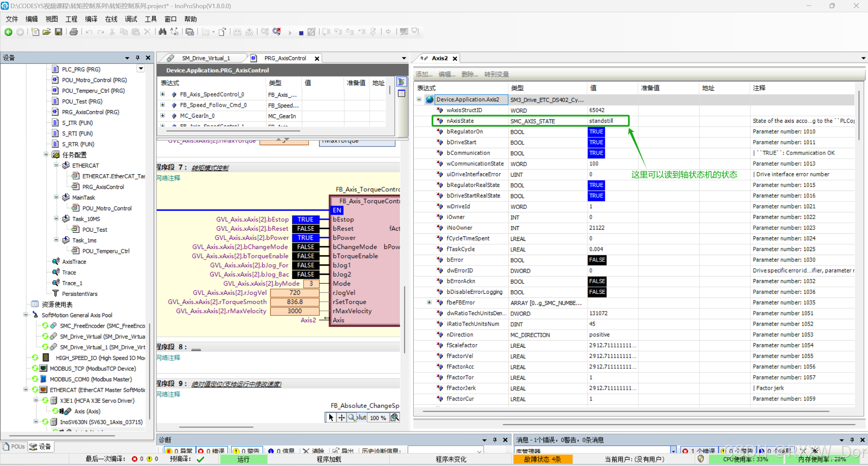Expand the fbeFBError array row

(429, 302)
